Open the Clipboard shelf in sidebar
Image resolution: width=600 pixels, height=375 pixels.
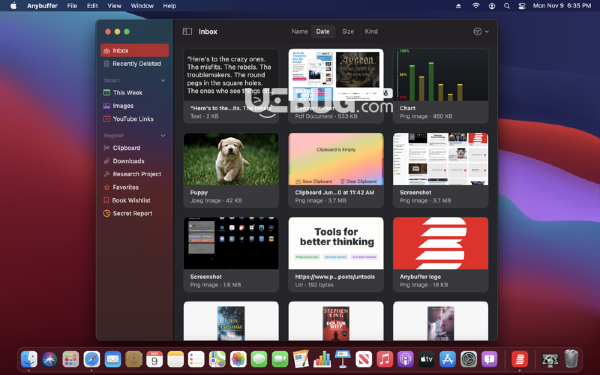tap(134, 148)
